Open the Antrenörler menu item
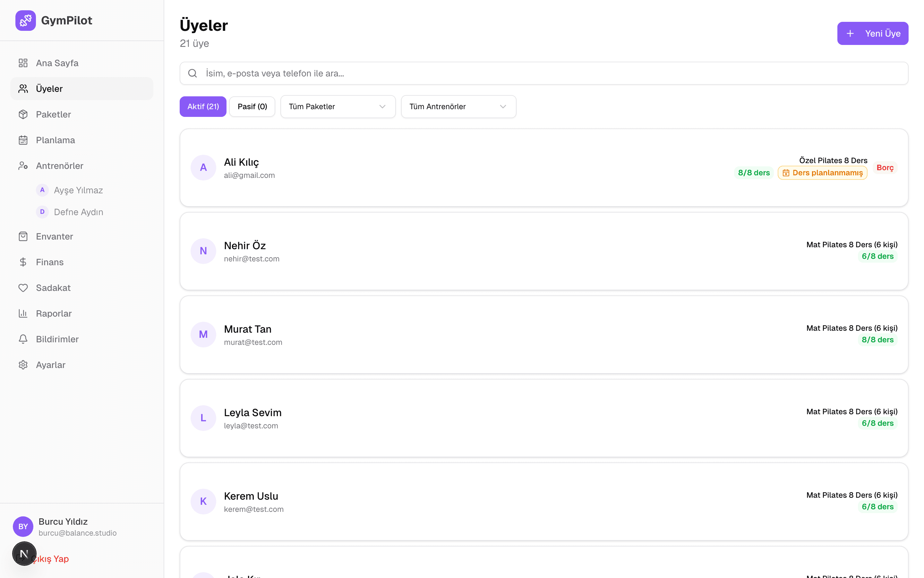The width and height of the screenshot is (924, 578). 82,165
